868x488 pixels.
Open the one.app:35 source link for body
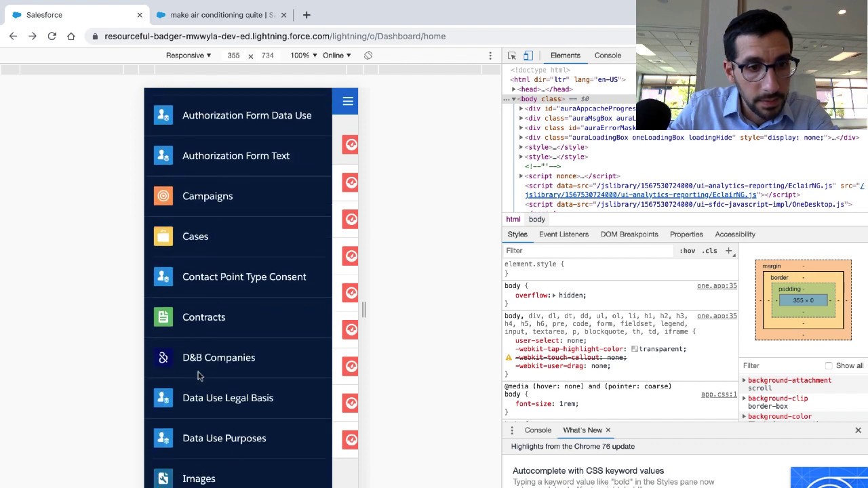tap(717, 286)
